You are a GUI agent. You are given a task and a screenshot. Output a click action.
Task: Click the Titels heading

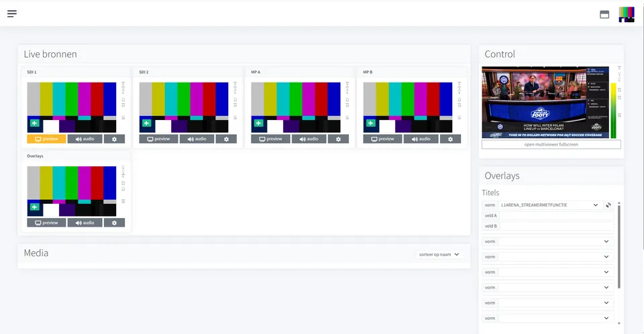tap(490, 192)
